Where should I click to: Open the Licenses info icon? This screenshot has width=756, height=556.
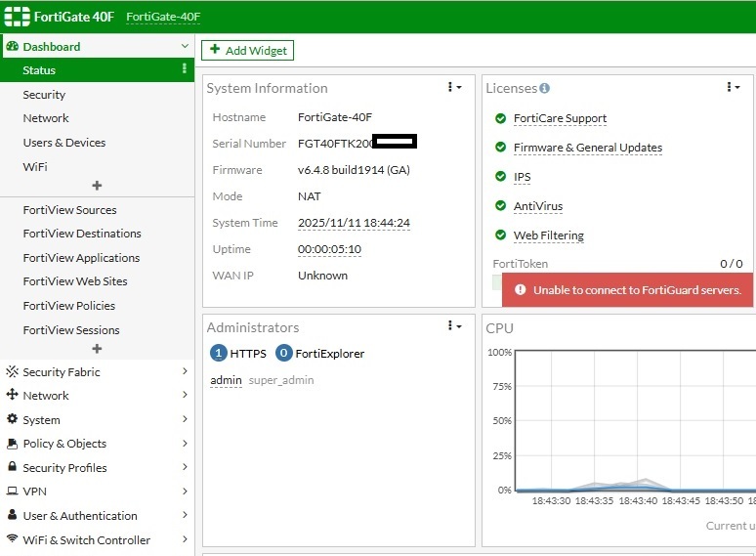point(545,88)
